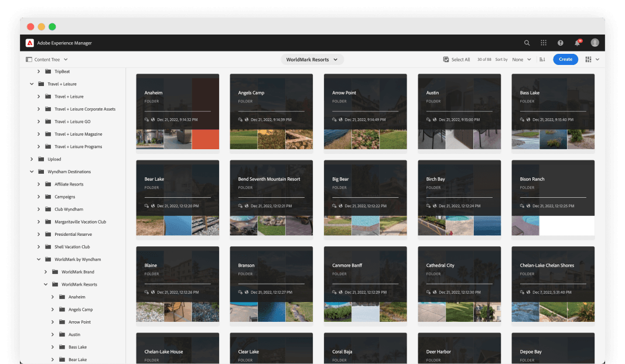Click the 30 of 88 item count

click(x=484, y=59)
